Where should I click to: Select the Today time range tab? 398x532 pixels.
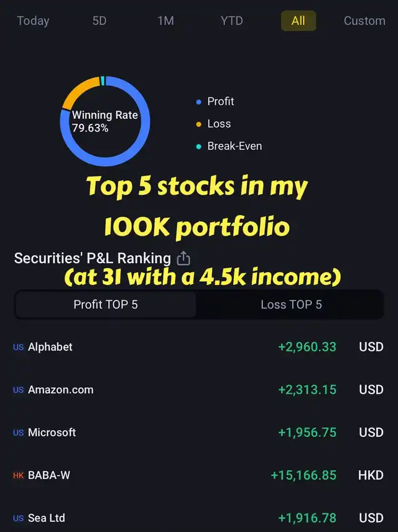[33, 21]
